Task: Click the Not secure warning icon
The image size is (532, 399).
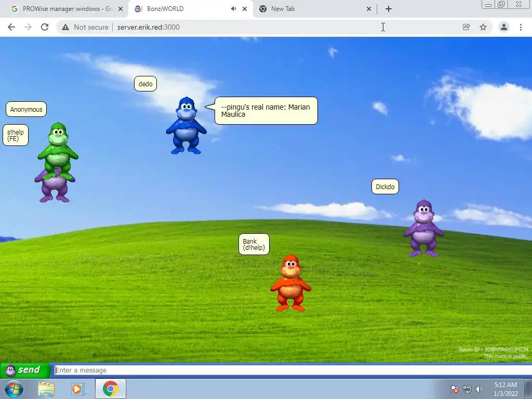Action: [65, 27]
